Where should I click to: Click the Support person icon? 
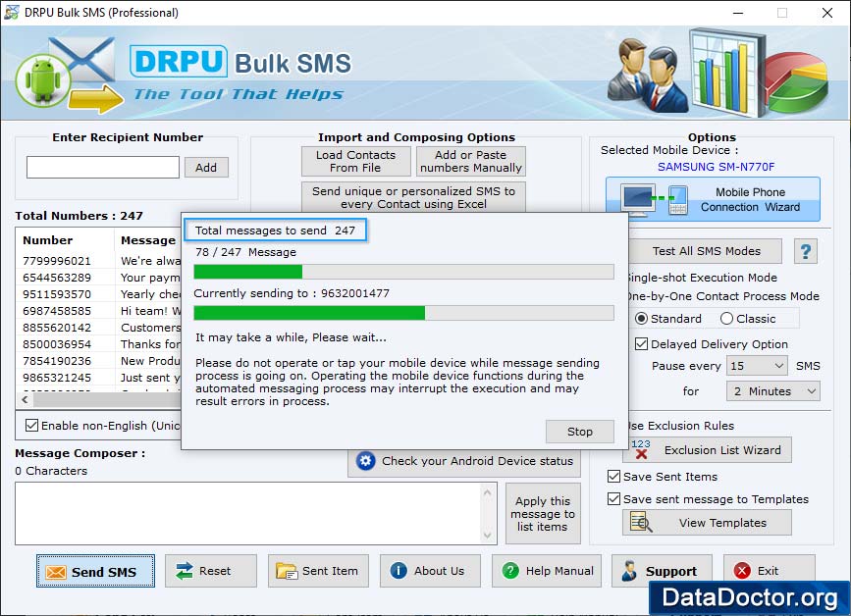pyautogui.click(x=629, y=571)
